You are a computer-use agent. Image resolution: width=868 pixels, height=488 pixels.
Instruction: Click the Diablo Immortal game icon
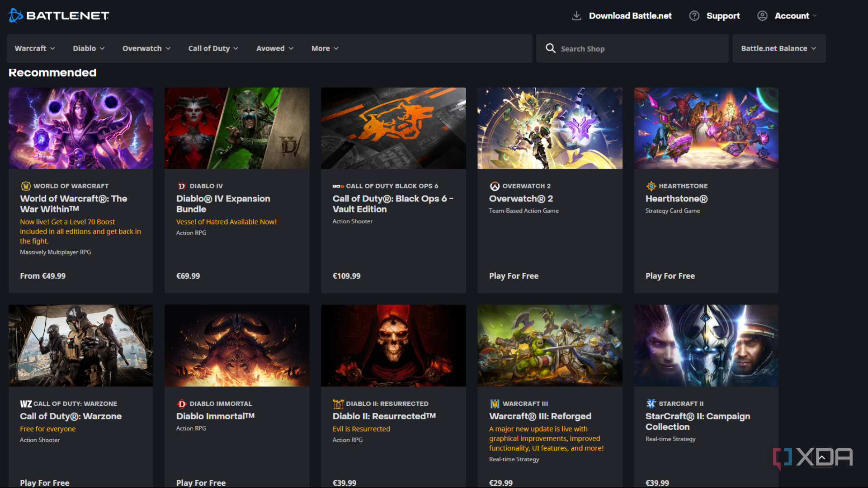(182, 404)
